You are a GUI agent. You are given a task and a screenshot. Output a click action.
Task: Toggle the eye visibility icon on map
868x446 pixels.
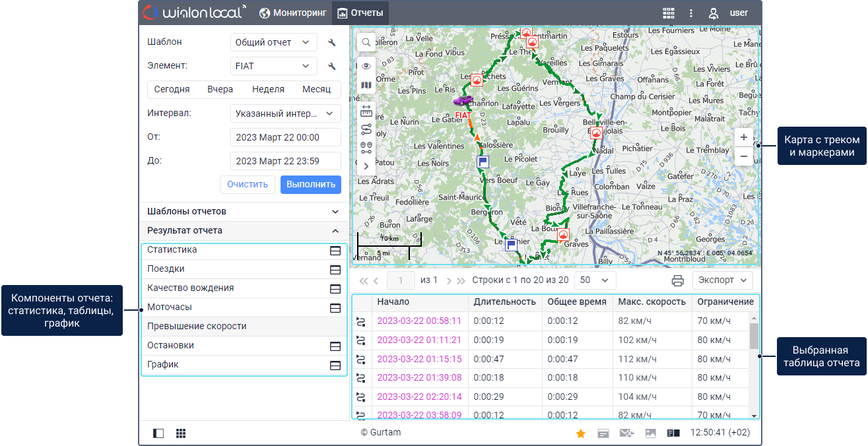pyautogui.click(x=366, y=66)
